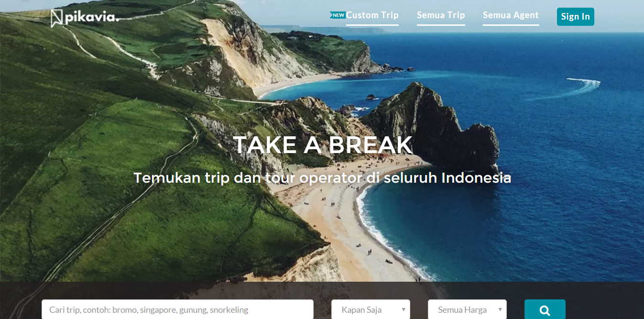Open the Kapan Saja date dropdown

coord(371,309)
